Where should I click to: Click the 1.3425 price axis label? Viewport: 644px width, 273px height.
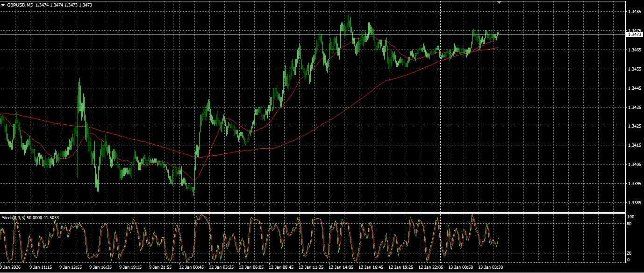(x=634, y=126)
